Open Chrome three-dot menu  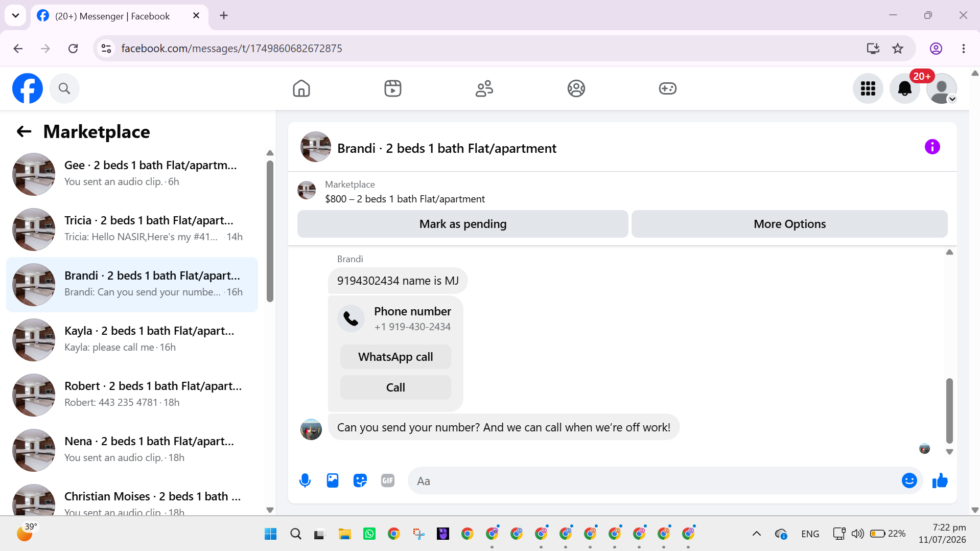pos(964,49)
